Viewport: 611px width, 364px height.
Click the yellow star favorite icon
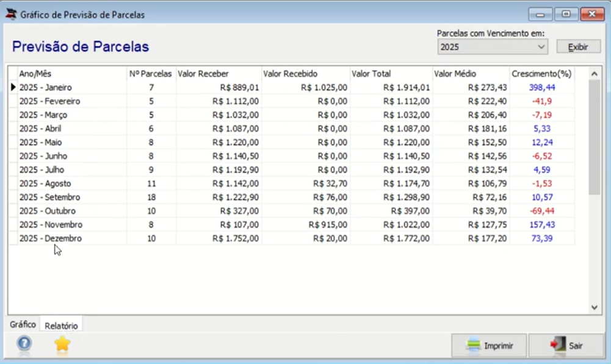(62, 344)
